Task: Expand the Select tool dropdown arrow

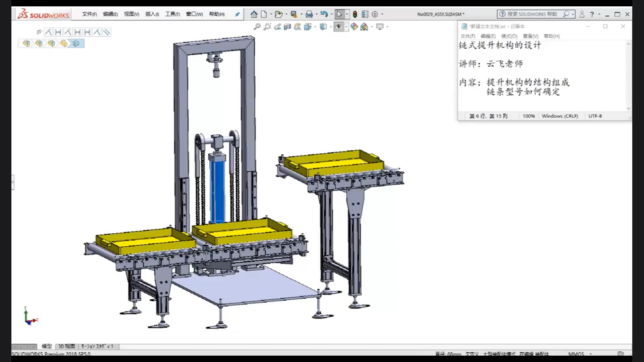Action: coord(347,14)
